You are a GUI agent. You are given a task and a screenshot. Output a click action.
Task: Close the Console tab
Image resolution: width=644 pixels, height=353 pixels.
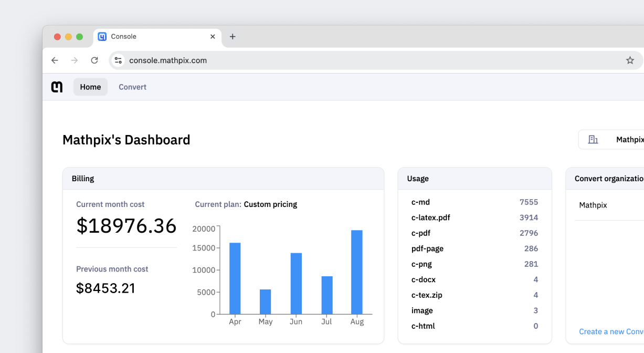pyautogui.click(x=213, y=37)
